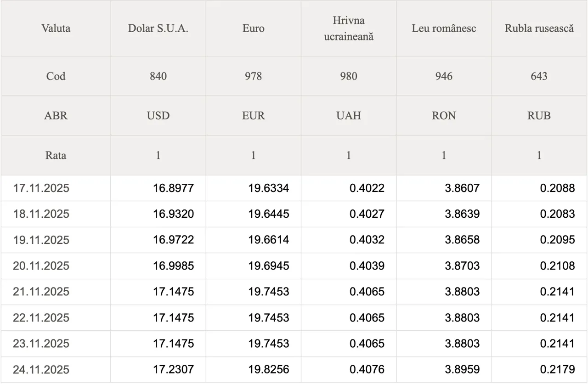Click the USD abbreviation cell
588x384 pixels.
coord(158,116)
